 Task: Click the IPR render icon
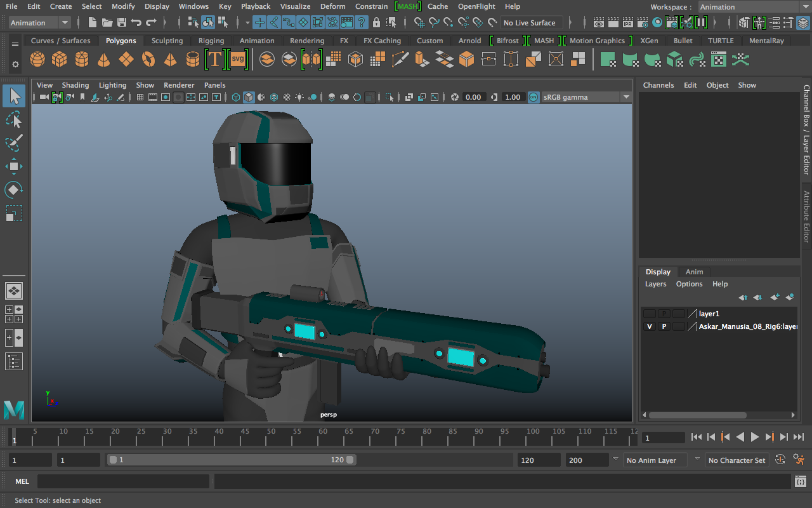(x=627, y=23)
